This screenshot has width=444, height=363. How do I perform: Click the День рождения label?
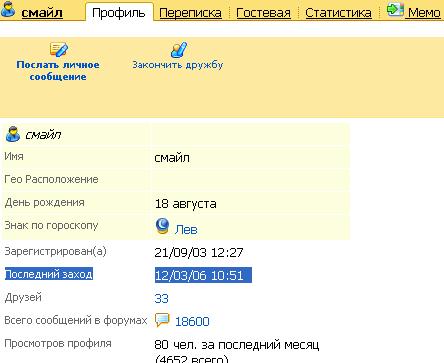coord(44,203)
